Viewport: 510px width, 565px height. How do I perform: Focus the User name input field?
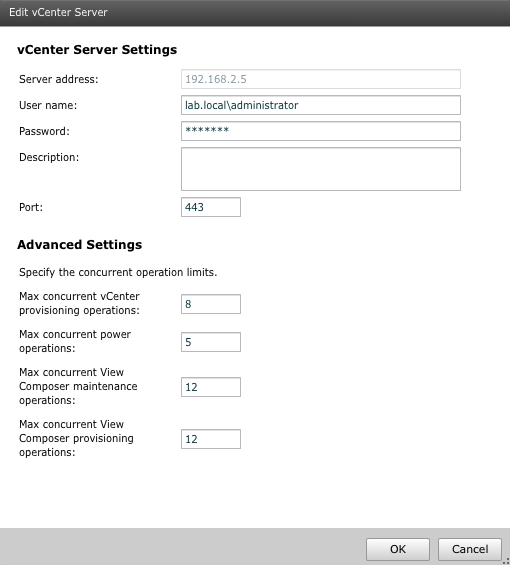[321, 105]
